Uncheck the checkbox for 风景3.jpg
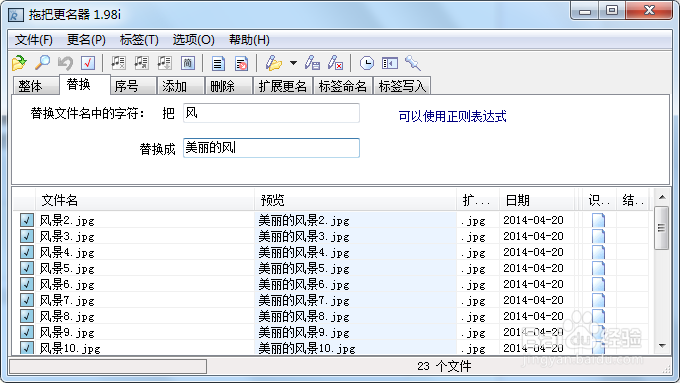 27,236
